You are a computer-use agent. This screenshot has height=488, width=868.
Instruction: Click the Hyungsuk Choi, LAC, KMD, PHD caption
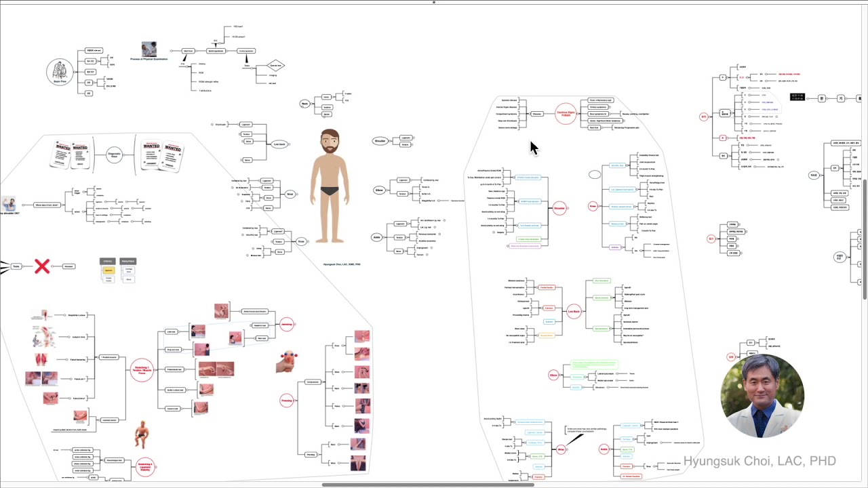click(342, 264)
